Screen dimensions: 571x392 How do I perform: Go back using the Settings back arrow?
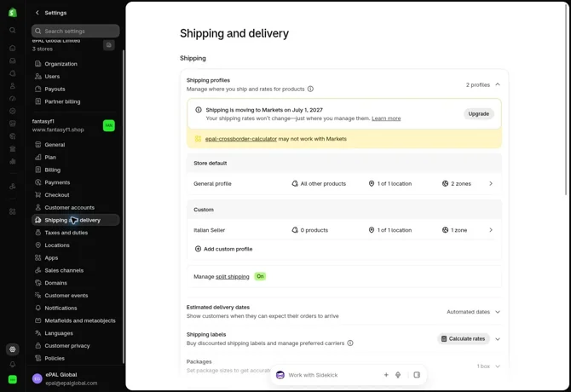click(37, 13)
